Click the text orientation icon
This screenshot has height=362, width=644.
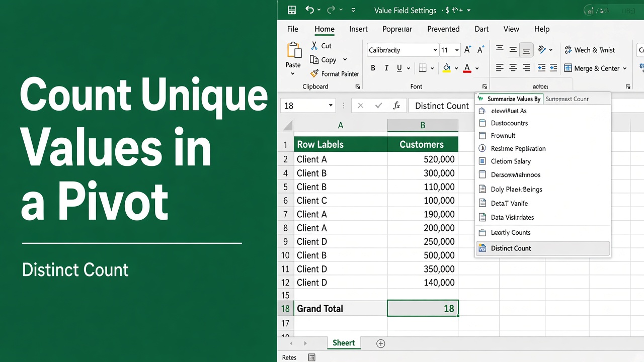tap(542, 49)
